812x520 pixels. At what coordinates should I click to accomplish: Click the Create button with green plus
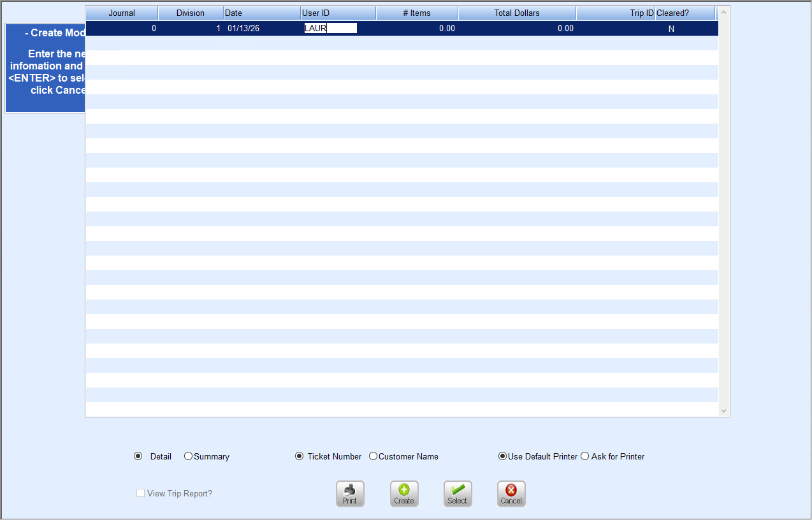(404, 494)
